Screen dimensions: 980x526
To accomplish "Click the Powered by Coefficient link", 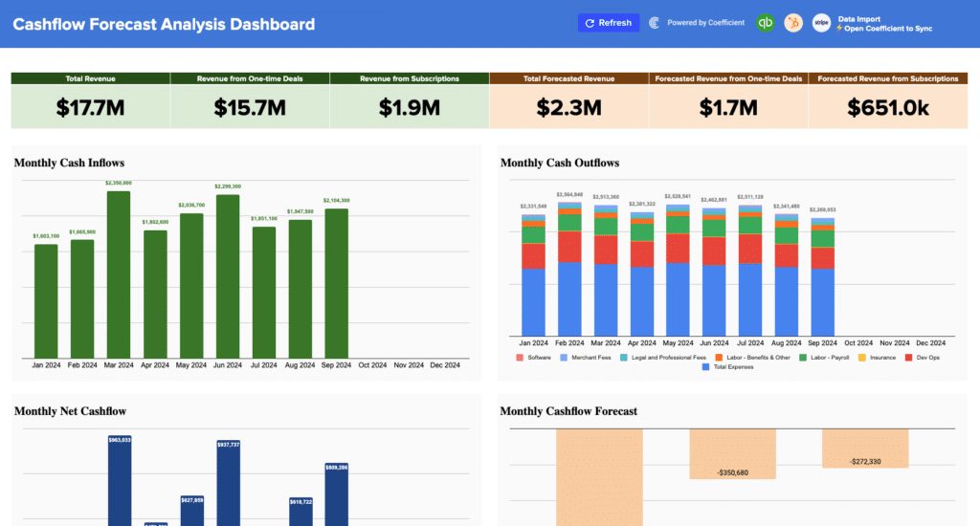I will pyautogui.click(x=705, y=23).
